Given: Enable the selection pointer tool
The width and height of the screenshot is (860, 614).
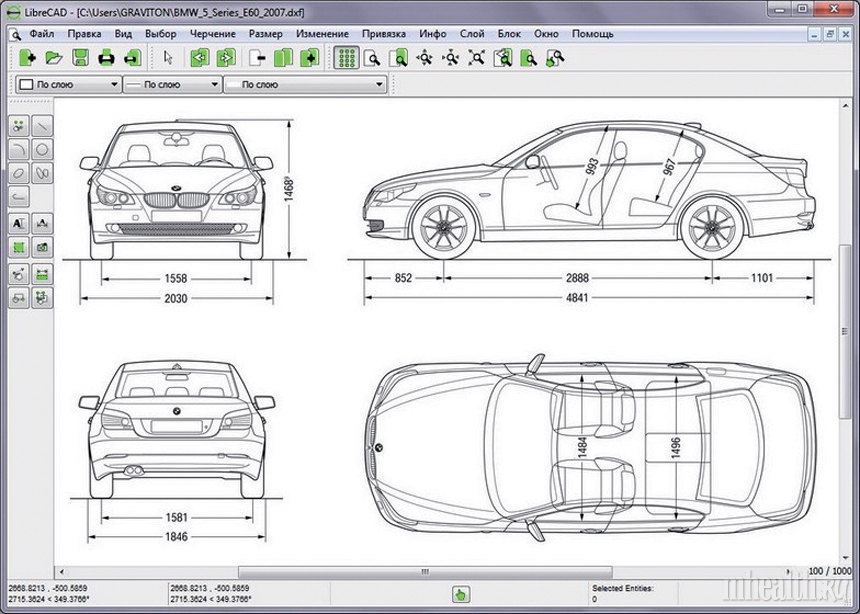Looking at the screenshot, I should point(168,58).
